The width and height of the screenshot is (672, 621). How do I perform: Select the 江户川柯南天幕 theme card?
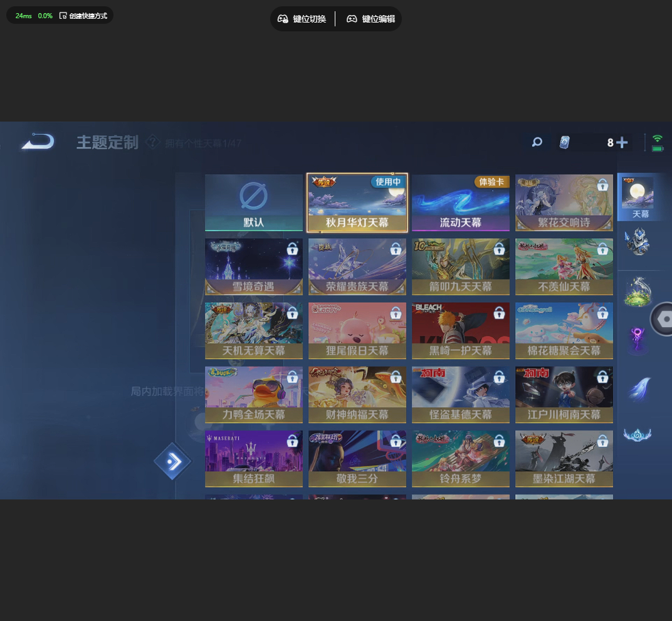564,395
